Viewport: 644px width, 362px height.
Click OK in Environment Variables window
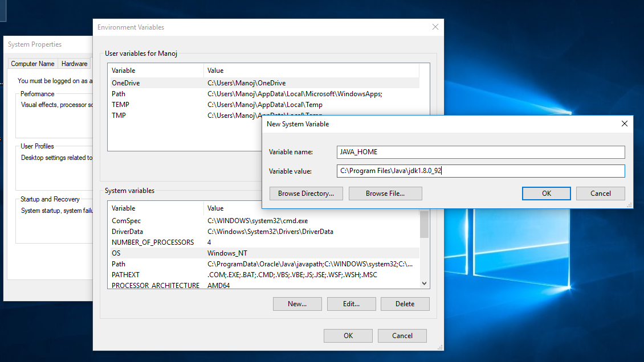348,336
